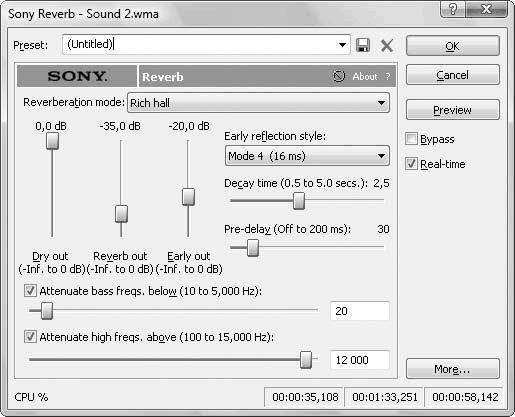The height and width of the screenshot is (417, 515).
Task: Click the circular icon beside About
Action: (339, 76)
